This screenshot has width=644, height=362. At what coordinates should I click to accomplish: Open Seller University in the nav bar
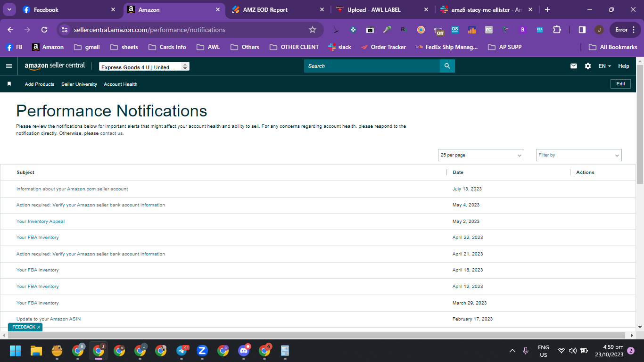click(x=79, y=84)
